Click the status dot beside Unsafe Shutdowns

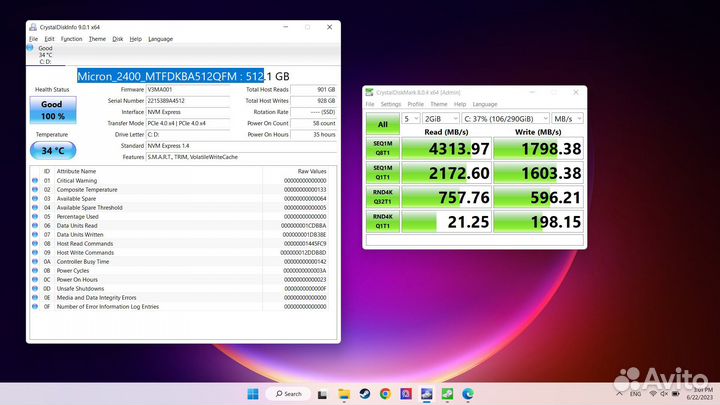(x=35, y=288)
